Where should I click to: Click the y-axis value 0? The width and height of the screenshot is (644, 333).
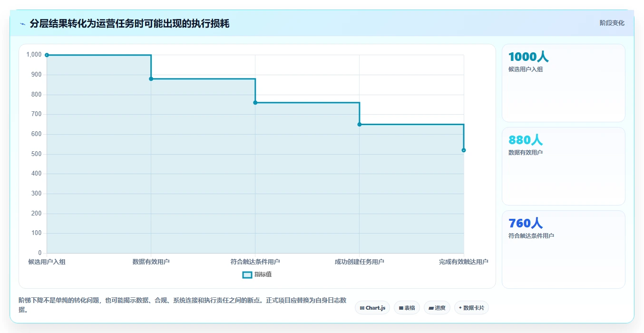pyautogui.click(x=40, y=253)
